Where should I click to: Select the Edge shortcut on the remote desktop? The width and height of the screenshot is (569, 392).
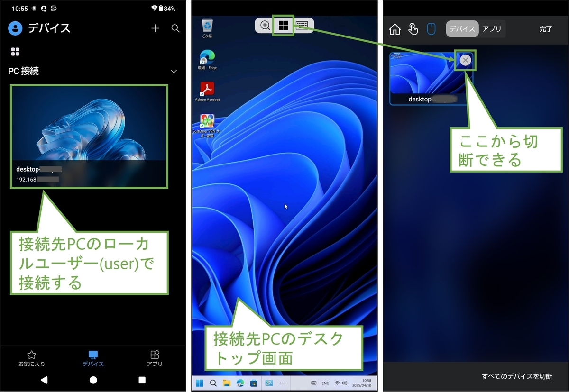[207, 60]
